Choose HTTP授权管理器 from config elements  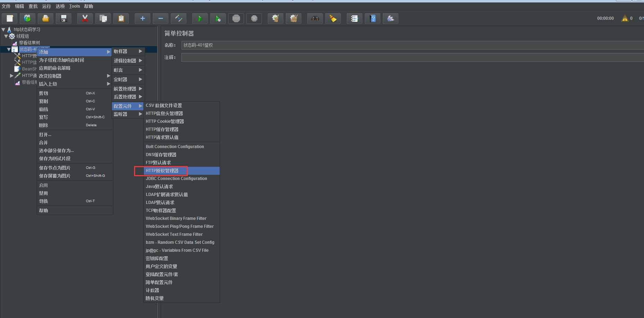pyautogui.click(x=182, y=171)
